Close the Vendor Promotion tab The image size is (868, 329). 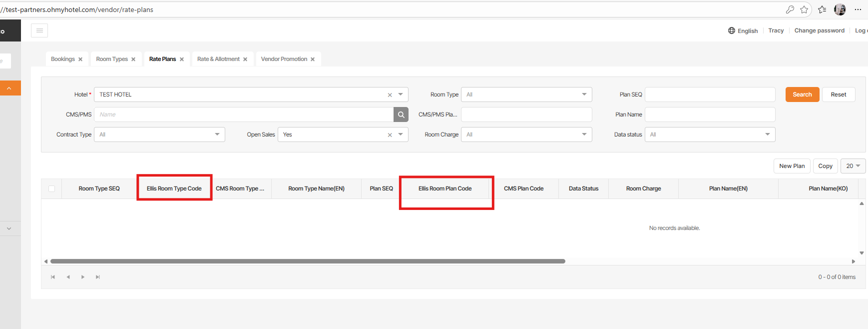click(313, 59)
